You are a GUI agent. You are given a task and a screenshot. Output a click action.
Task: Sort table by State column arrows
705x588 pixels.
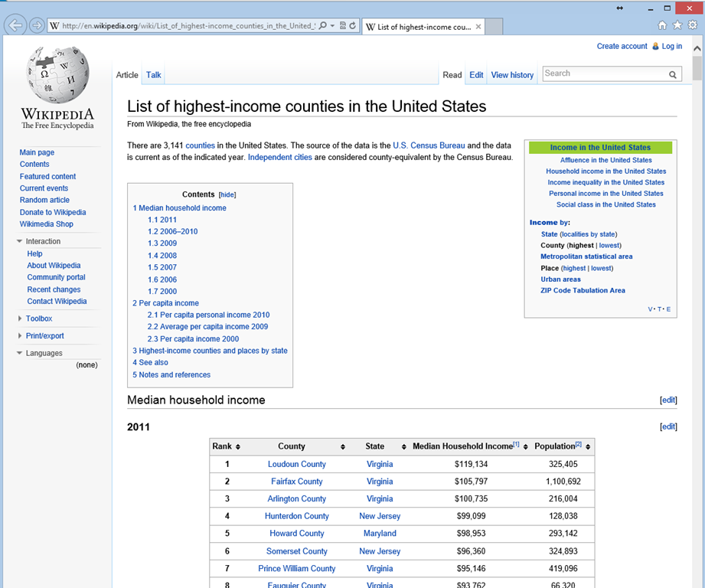[x=403, y=447]
